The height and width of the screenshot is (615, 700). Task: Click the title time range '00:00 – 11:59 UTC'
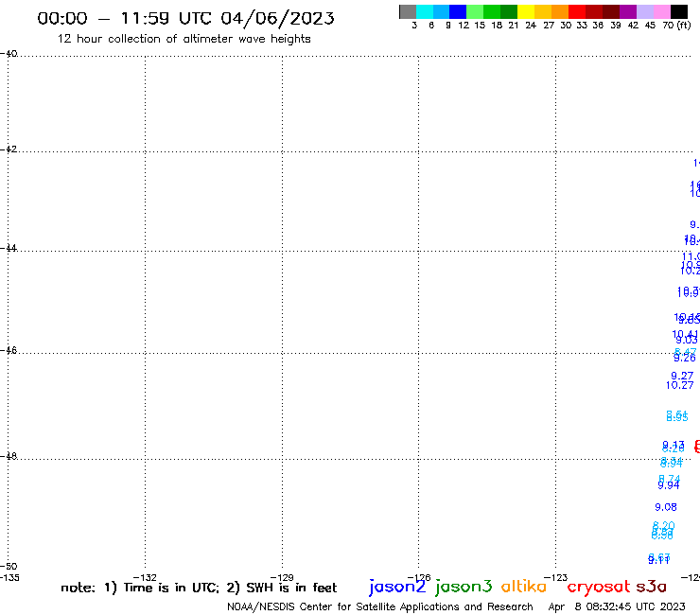(x=126, y=18)
